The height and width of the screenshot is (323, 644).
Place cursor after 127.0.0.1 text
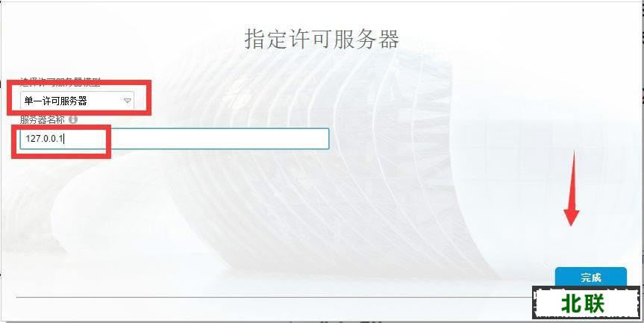click(64, 139)
